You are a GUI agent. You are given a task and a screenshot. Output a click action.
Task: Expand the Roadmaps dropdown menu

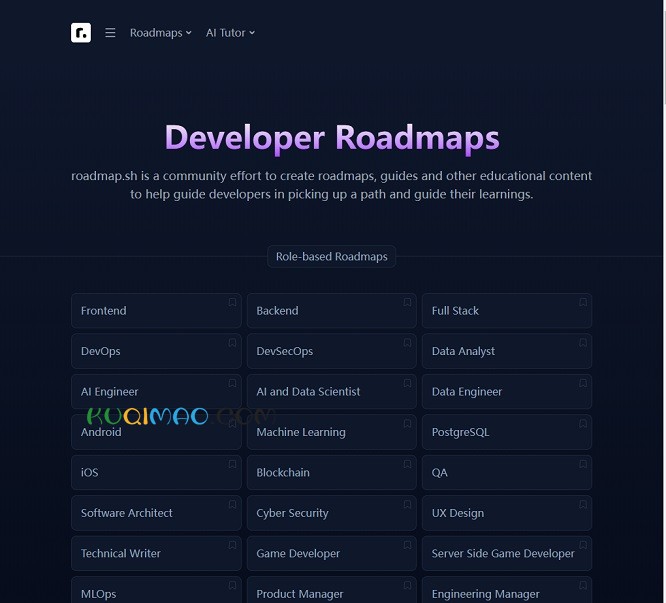point(161,33)
